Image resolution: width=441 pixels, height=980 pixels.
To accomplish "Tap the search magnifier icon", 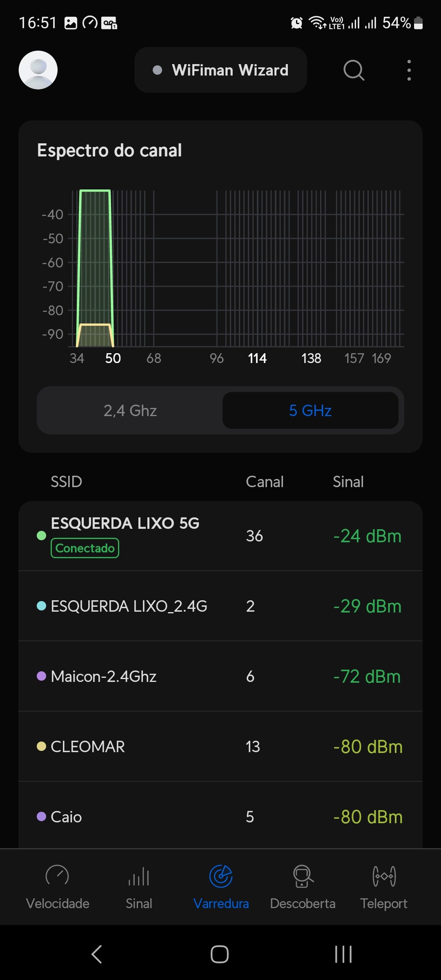I will tap(354, 70).
